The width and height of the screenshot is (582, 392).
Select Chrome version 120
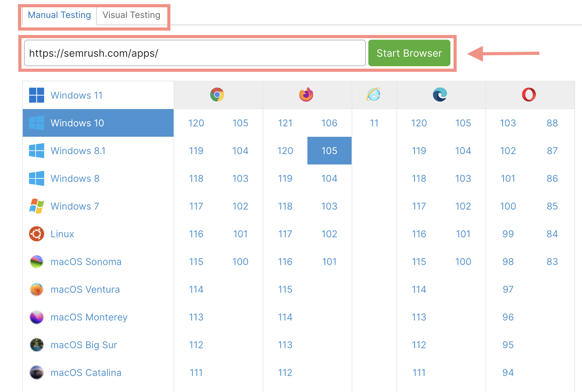(196, 123)
